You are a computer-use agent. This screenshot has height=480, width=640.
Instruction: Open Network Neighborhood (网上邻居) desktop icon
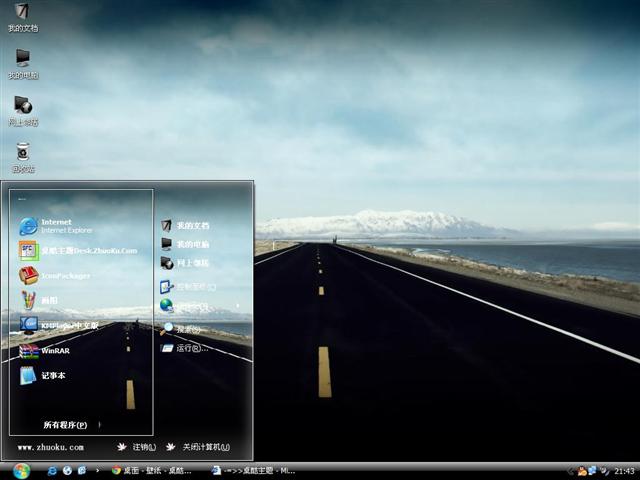coord(22,107)
